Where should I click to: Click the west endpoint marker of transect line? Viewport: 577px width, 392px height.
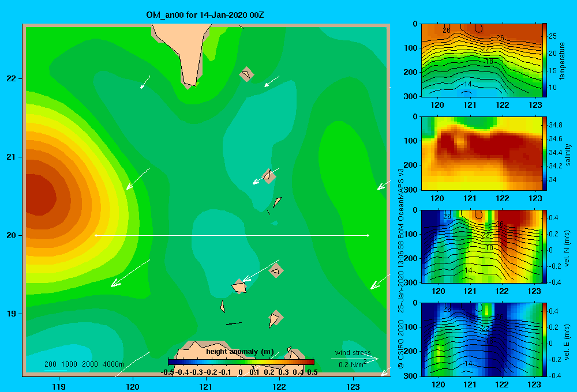pyautogui.click(x=96, y=235)
